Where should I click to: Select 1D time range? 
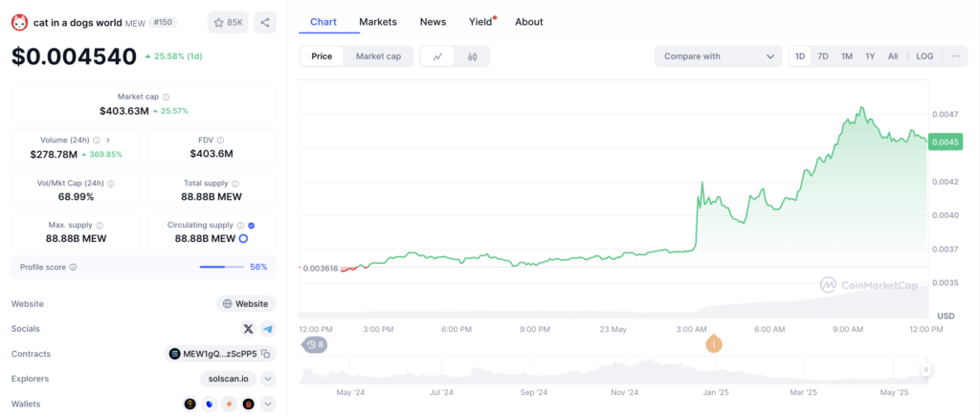click(x=800, y=56)
